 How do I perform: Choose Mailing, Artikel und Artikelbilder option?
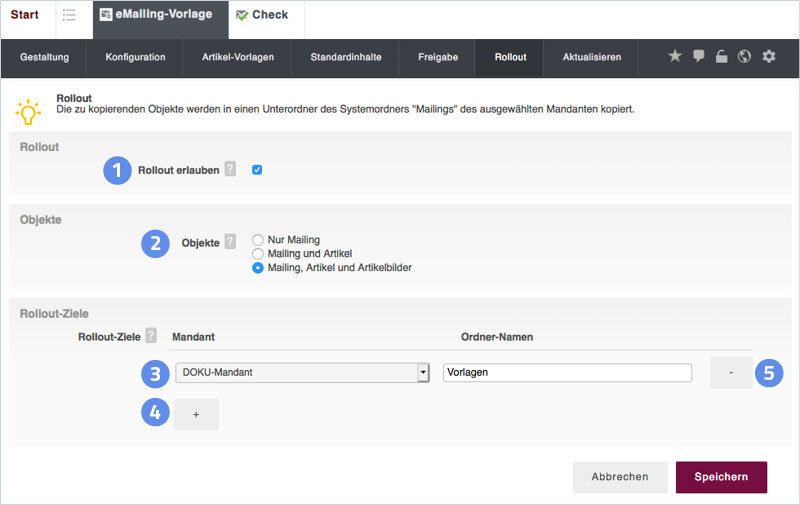coord(258,268)
